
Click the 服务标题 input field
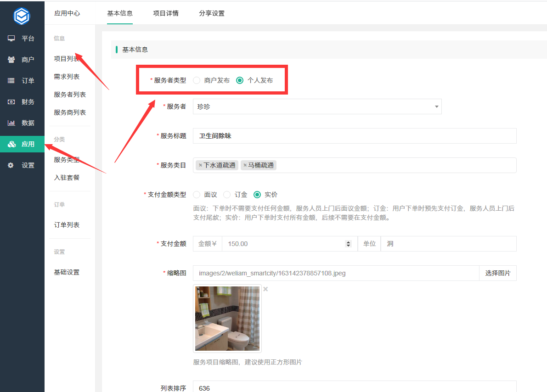pyautogui.click(x=355, y=136)
